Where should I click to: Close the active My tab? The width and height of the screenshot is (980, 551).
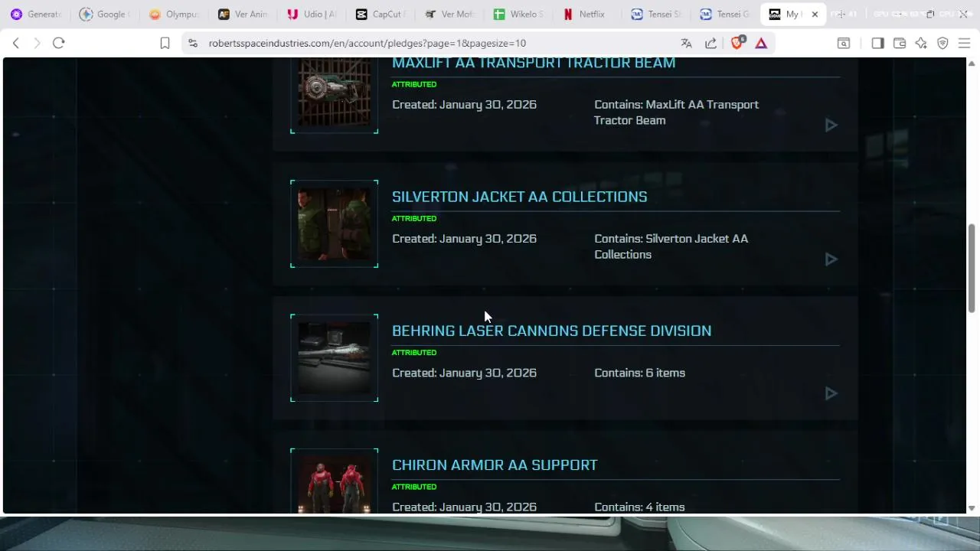tap(815, 14)
